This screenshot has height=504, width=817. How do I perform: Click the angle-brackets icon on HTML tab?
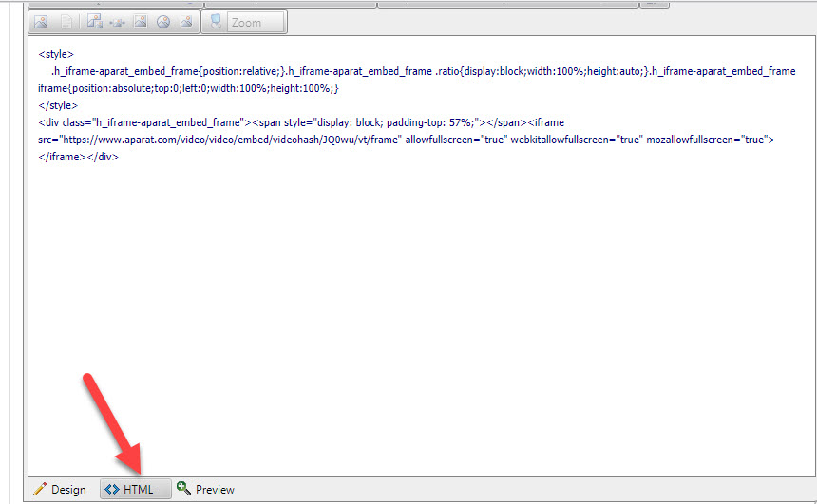(111, 490)
